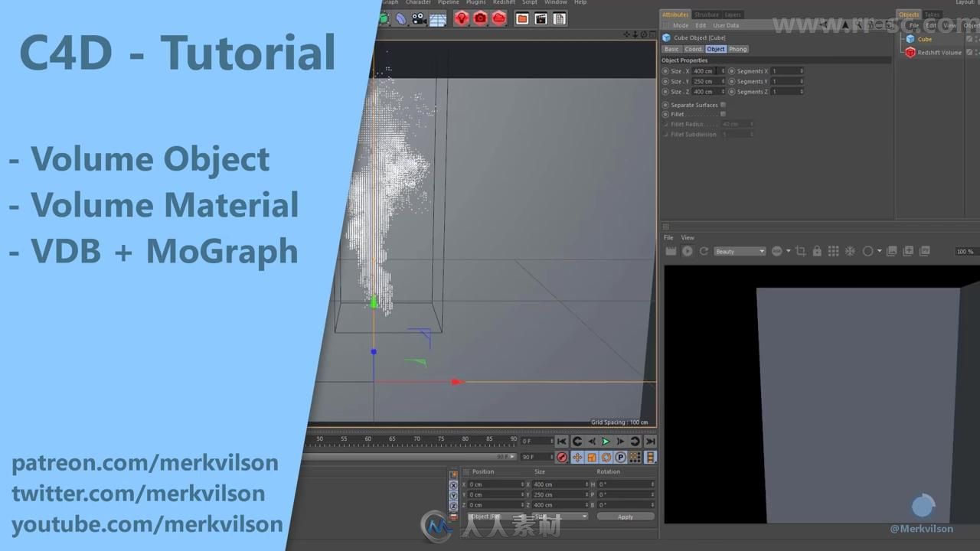Click the red record keyframe button
The height and width of the screenshot is (551, 980).
(x=562, y=458)
